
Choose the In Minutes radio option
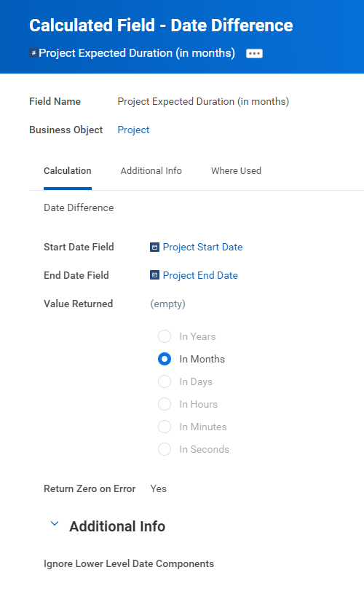[165, 427]
